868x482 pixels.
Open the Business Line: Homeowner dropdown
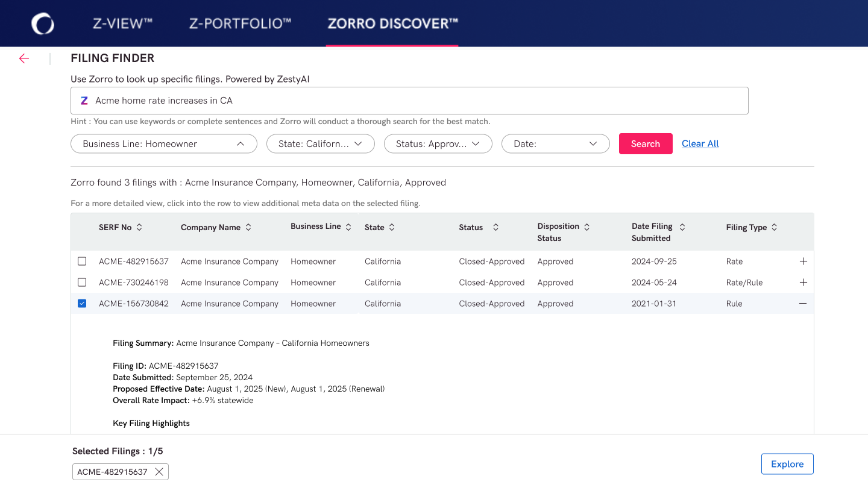coord(164,144)
